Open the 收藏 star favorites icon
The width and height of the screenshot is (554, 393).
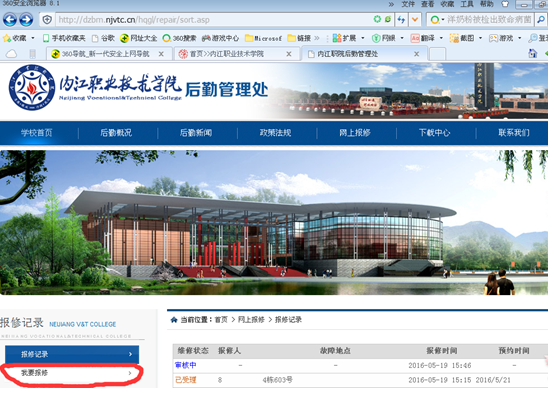pyautogui.click(x=7, y=38)
